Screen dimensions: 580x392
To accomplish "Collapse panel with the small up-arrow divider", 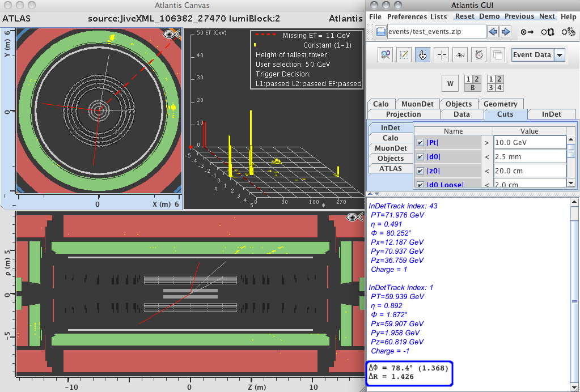I will 371,194.
